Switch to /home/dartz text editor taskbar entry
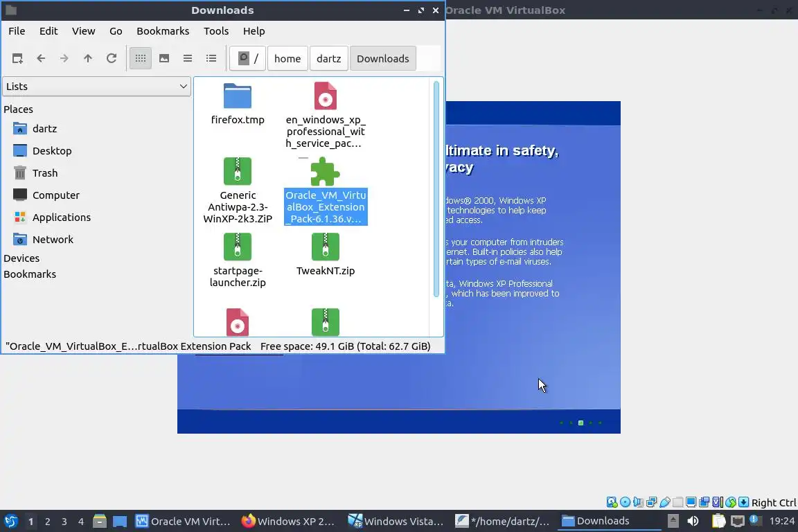The height and width of the screenshot is (532, 798). click(x=503, y=522)
